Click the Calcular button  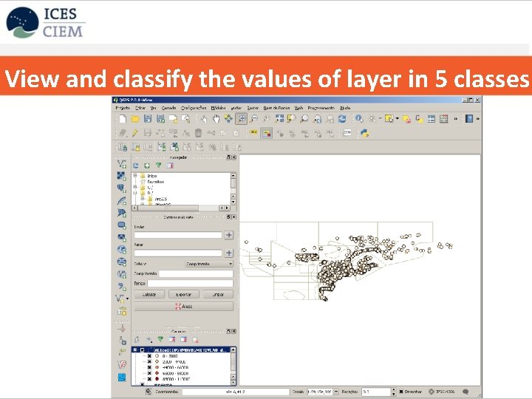[x=149, y=295]
